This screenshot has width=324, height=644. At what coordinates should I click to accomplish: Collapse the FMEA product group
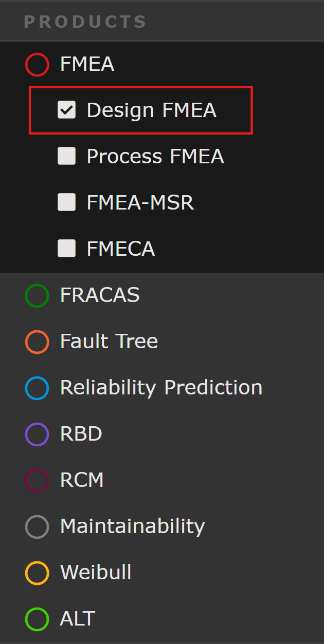coord(87,65)
